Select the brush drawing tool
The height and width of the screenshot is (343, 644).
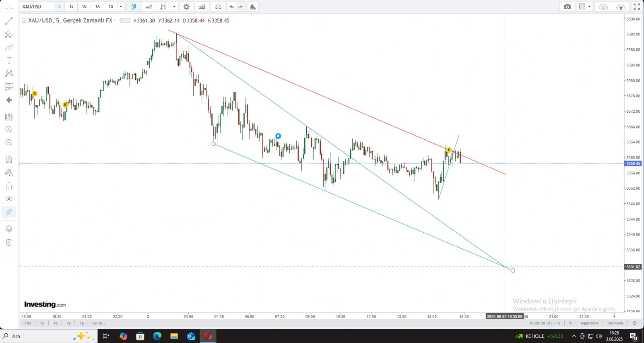(9, 48)
